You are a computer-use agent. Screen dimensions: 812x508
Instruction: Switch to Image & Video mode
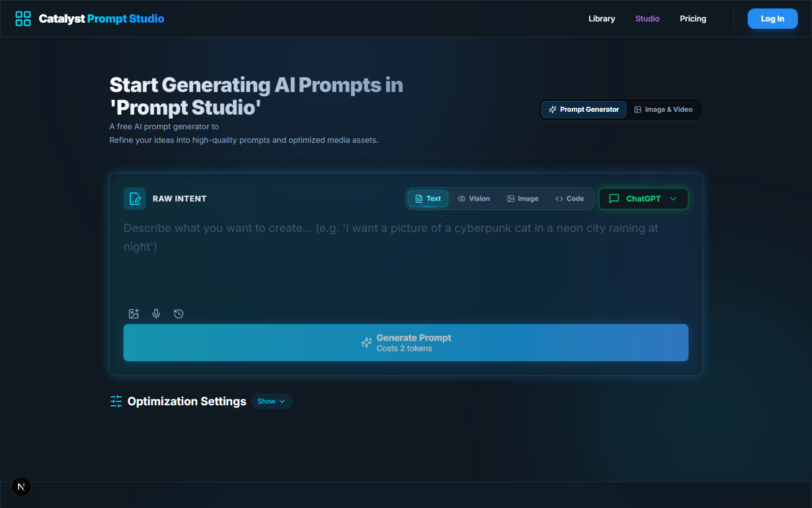[663, 110]
